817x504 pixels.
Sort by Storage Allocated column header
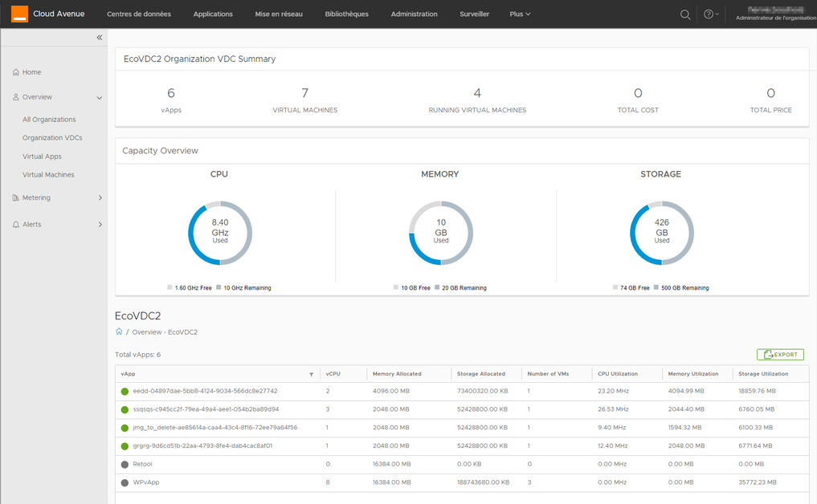pyautogui.click(x=481, y=374)
